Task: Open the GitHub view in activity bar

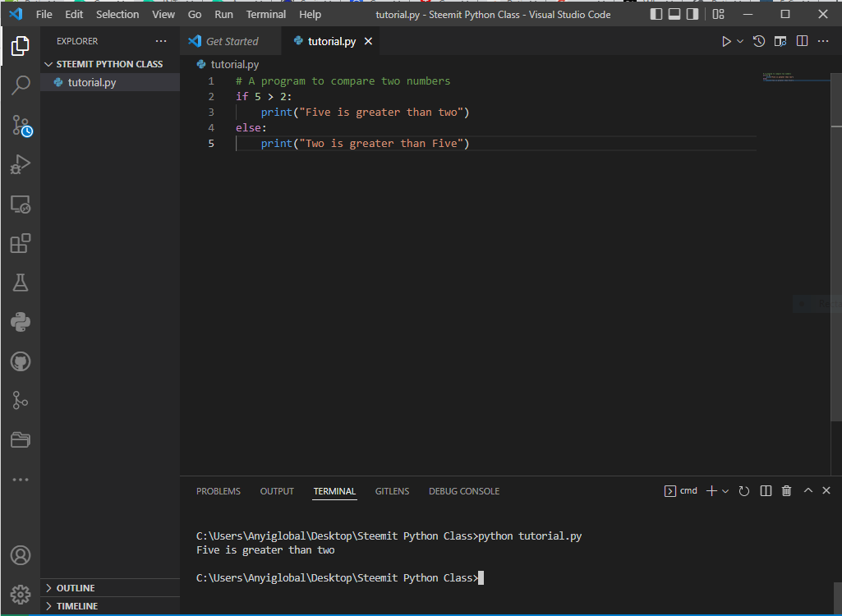Action: 21,361
